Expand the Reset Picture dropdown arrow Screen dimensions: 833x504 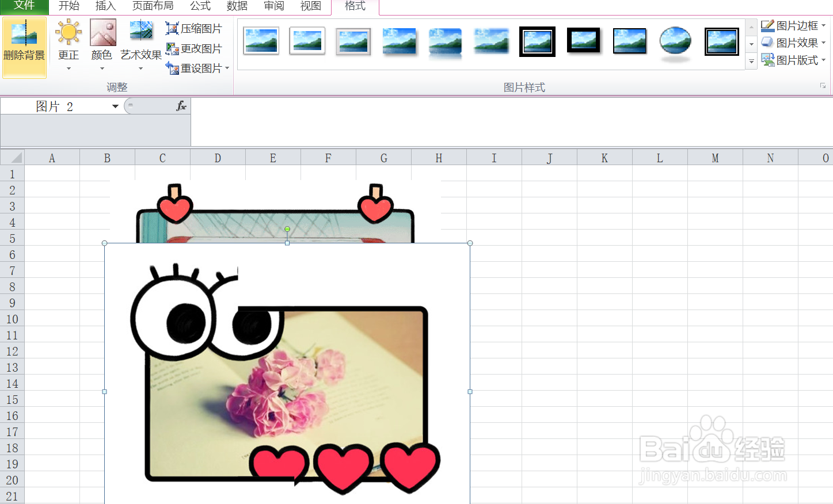click(227, 68)
